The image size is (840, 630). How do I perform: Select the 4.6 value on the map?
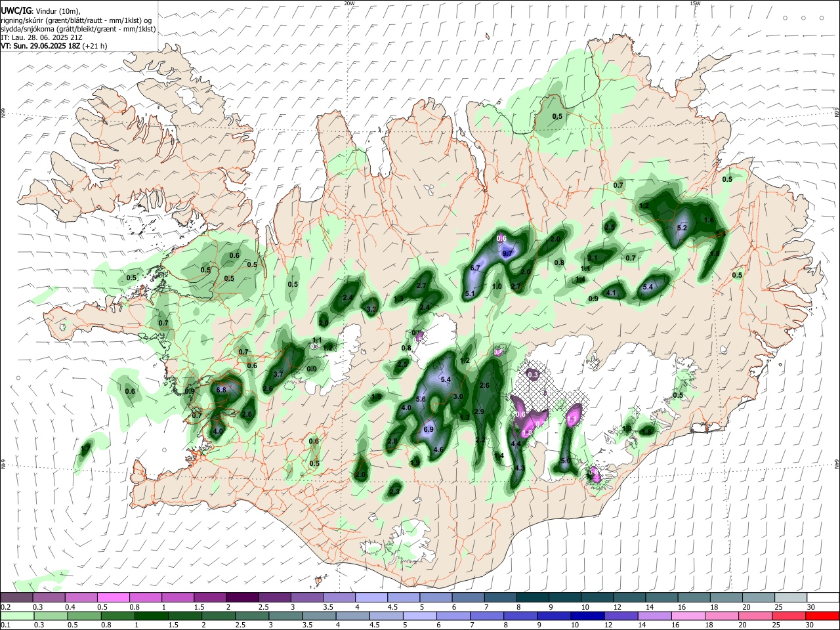click(x=439, y=450)
